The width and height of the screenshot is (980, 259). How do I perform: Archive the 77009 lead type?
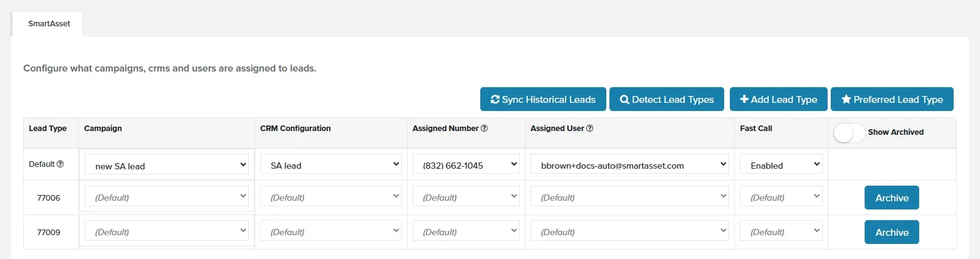pyautogui.click(x=892, y=232)
